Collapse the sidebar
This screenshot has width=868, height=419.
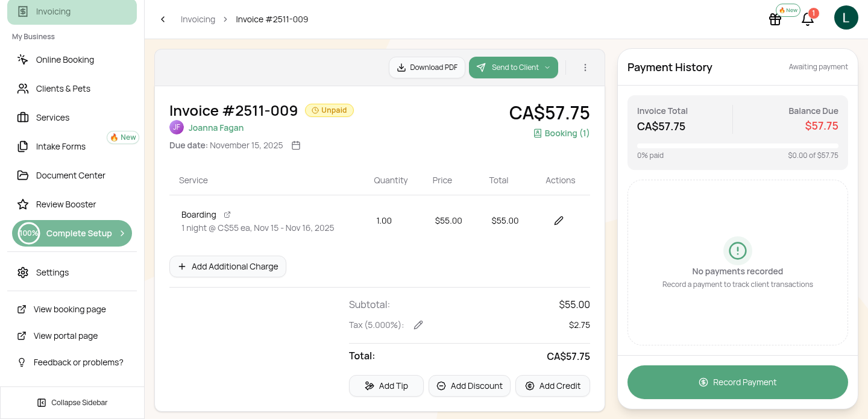[x=72, y=402]
